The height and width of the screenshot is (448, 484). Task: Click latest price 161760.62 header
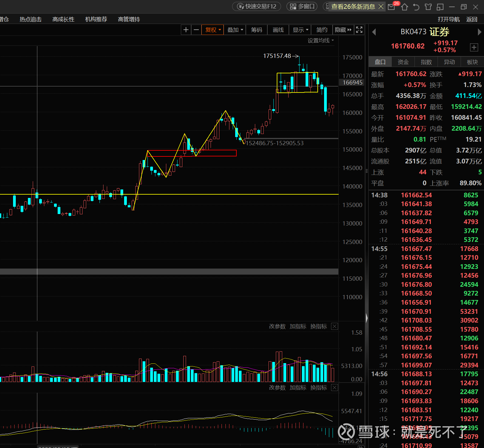(x=408, y=46)
